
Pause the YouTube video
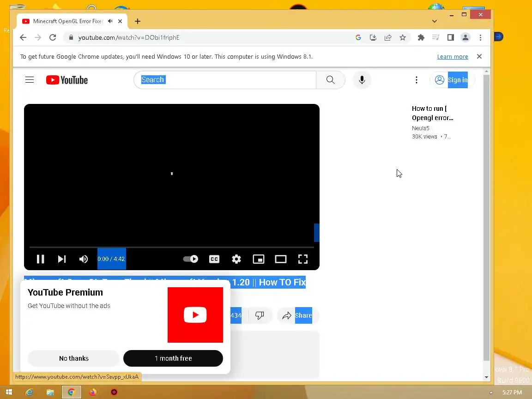point(40,259)
